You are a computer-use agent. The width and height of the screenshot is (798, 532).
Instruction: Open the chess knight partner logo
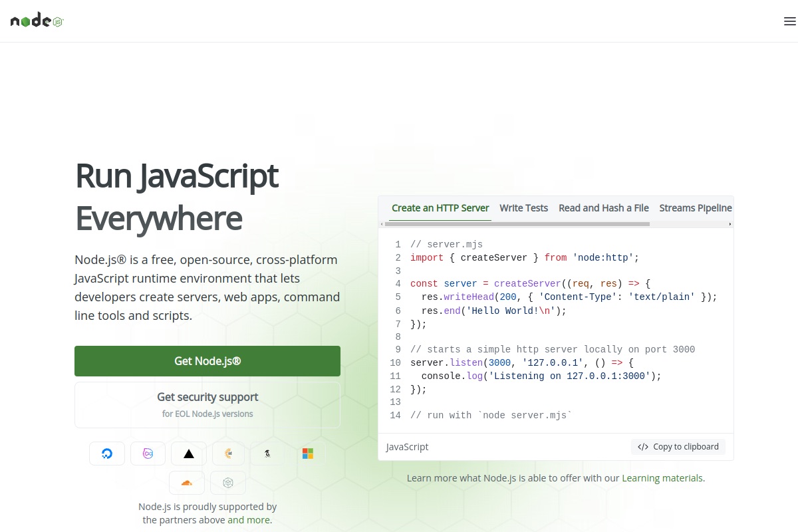coord(267,454)
